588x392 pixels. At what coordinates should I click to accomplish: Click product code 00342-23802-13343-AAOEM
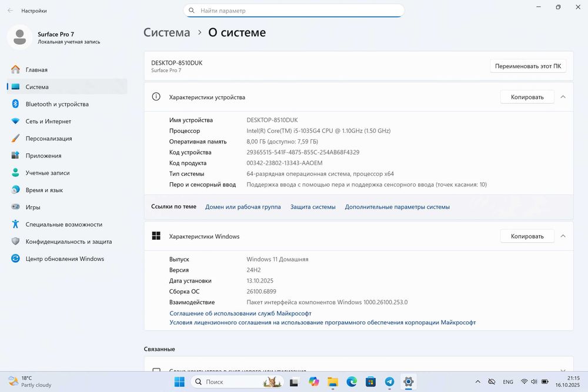[284, 163]
